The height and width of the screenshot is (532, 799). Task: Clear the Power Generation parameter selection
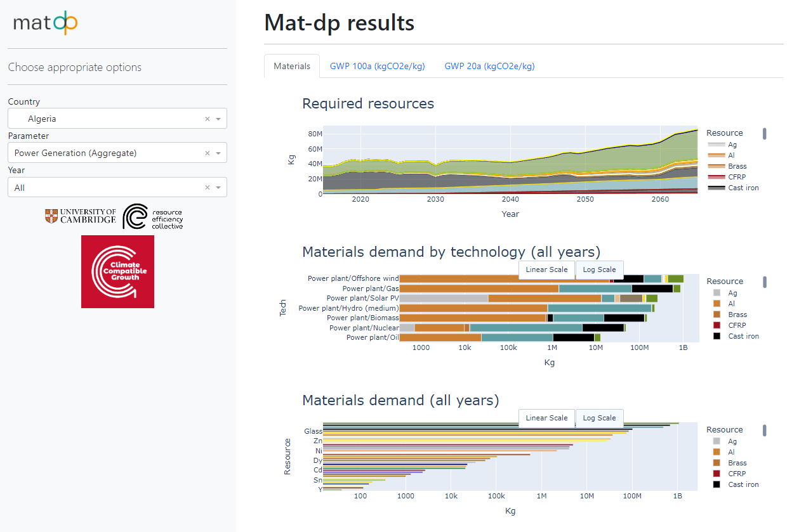click(207, 153)
